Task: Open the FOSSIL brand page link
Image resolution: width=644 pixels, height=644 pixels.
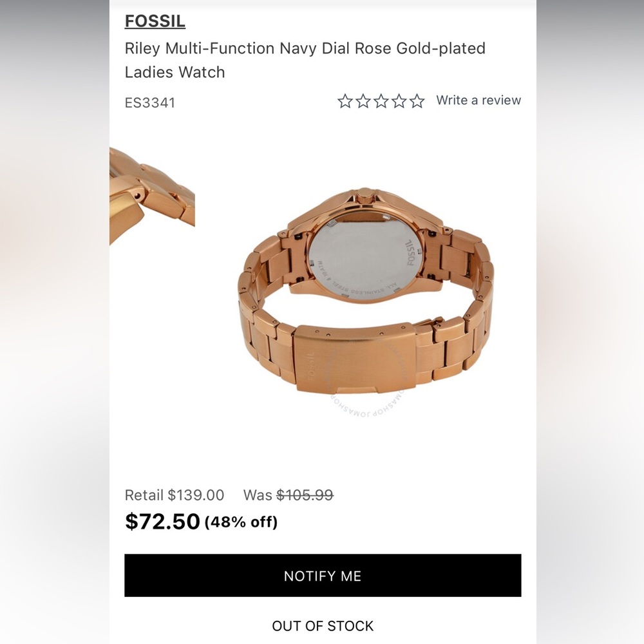Action: [x=154, y=21]
